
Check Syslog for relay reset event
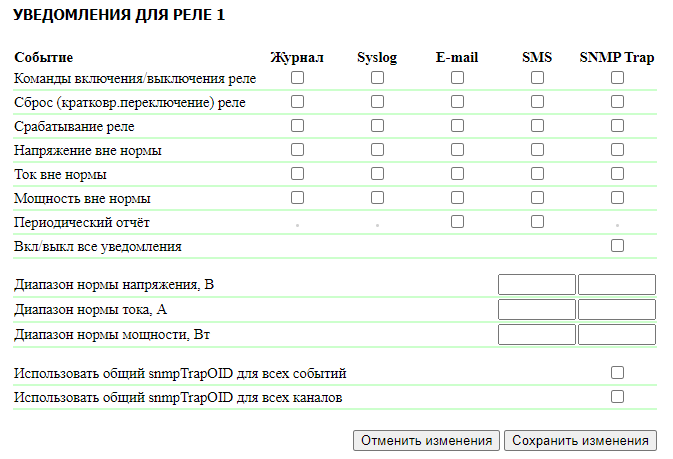377,101
